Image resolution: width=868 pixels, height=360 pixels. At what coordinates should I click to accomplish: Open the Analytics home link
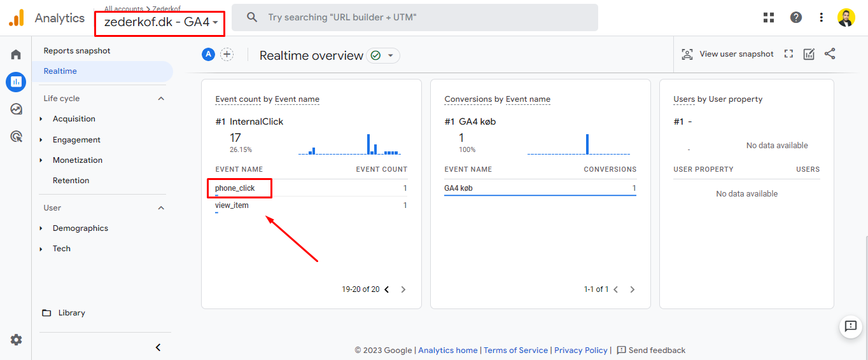click(448, 350)
